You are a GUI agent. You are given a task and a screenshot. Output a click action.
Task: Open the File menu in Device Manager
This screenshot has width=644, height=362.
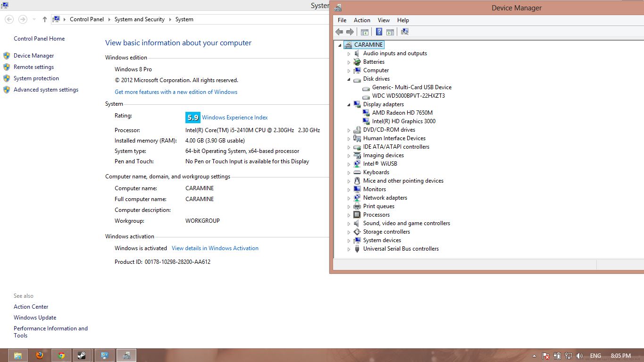(342, 20)
